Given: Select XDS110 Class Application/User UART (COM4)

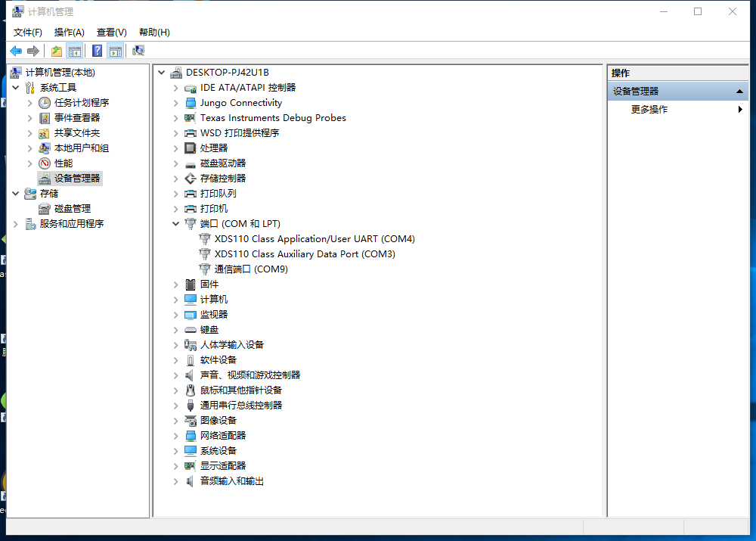Looking at the screenshot, I should 314,239.
